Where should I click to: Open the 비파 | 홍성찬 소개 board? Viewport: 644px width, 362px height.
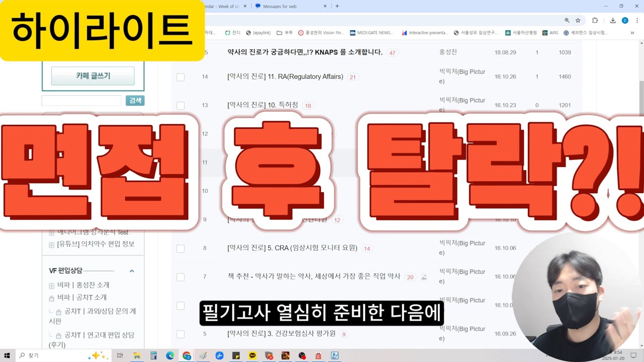click(83, 285)
